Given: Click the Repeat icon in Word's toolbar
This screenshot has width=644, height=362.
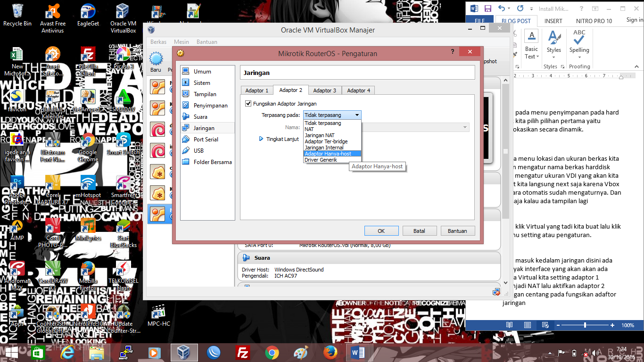Looking at the screenshot, I should coord(520,8).
